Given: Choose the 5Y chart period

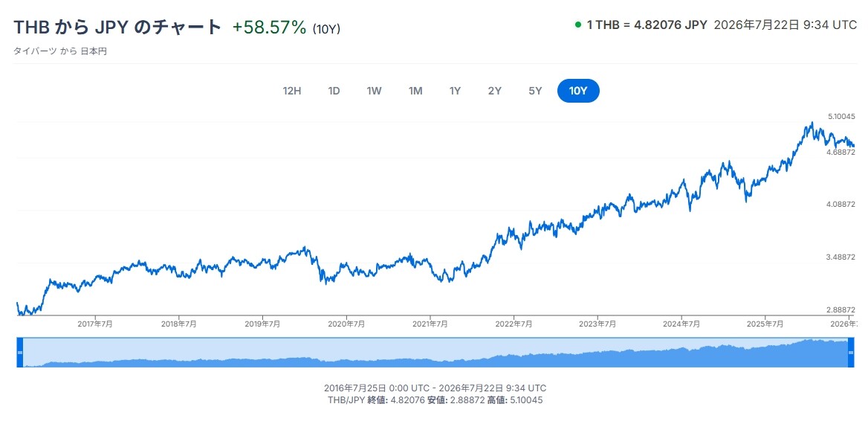Looking at the screenshot, I should tap(535, 91).
